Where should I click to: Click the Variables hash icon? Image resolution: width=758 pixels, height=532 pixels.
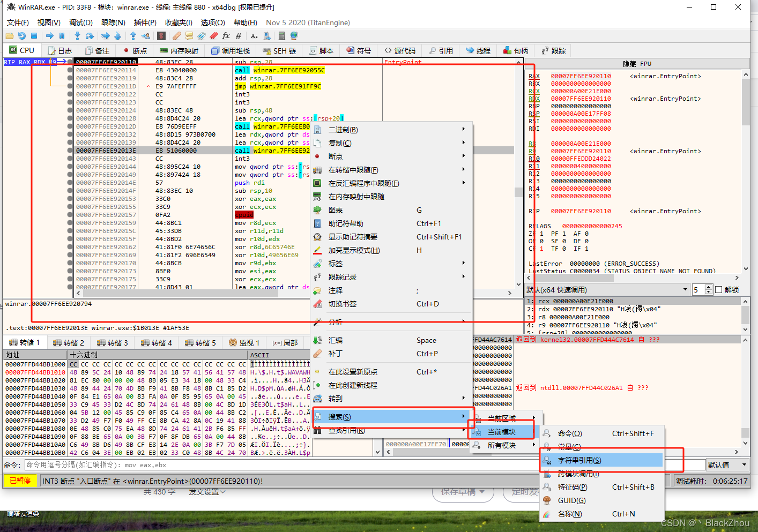click(x=239, y=36)
